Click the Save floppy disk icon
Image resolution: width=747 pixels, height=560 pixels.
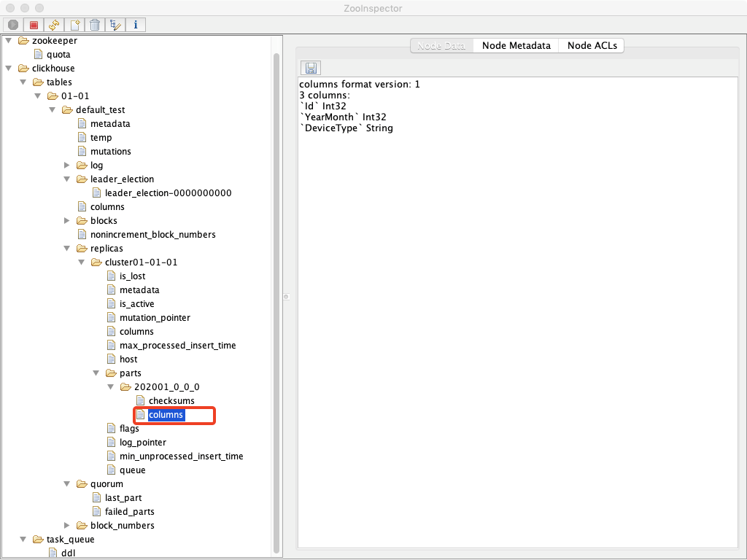coord(311,68)
